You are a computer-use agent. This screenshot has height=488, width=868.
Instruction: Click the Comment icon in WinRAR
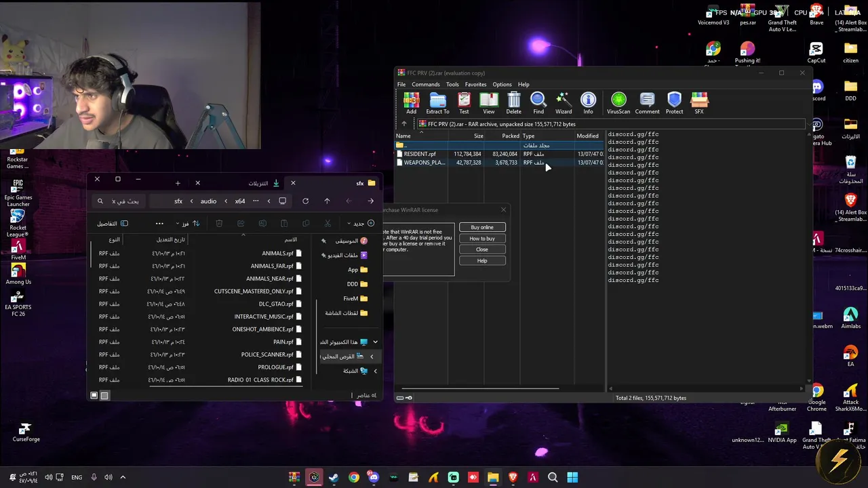[x=647, y=103]
